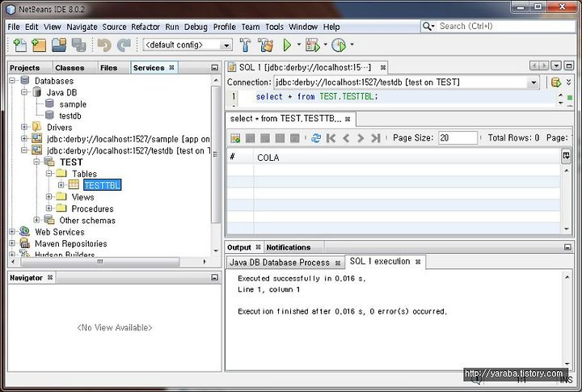Open editor document list dropdown

tap(556, 65)
